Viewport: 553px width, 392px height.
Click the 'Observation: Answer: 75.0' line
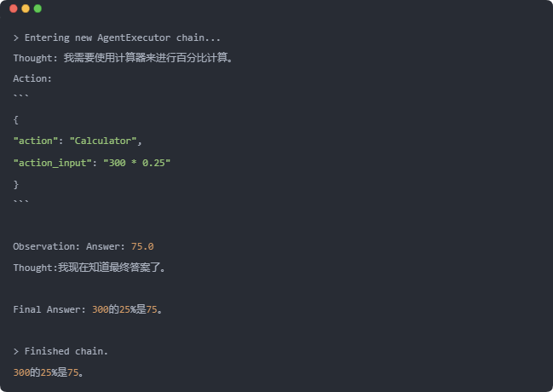coord(84,246)
